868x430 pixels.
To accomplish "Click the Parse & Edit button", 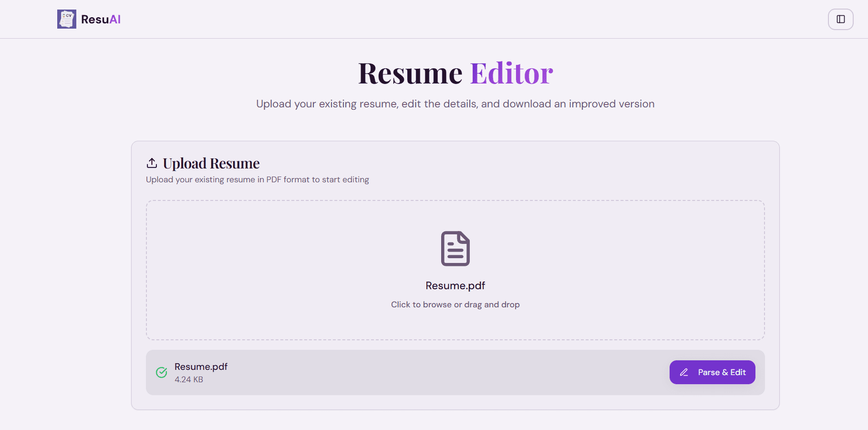I will (712, 372).
